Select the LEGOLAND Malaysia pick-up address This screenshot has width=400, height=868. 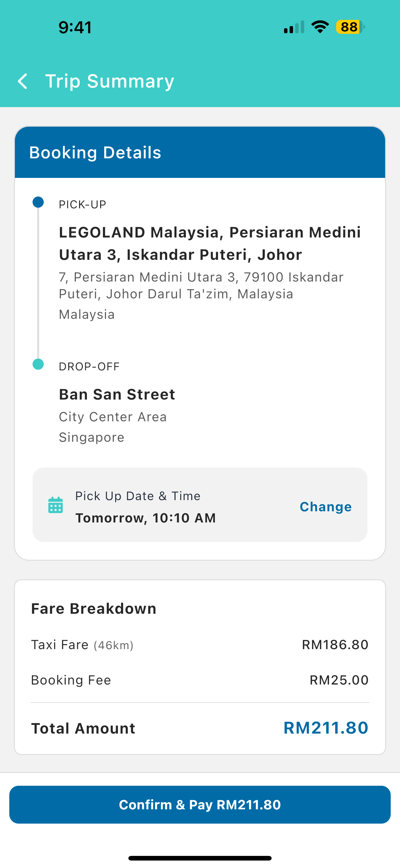pyautogui.click(x=209, y=243)
